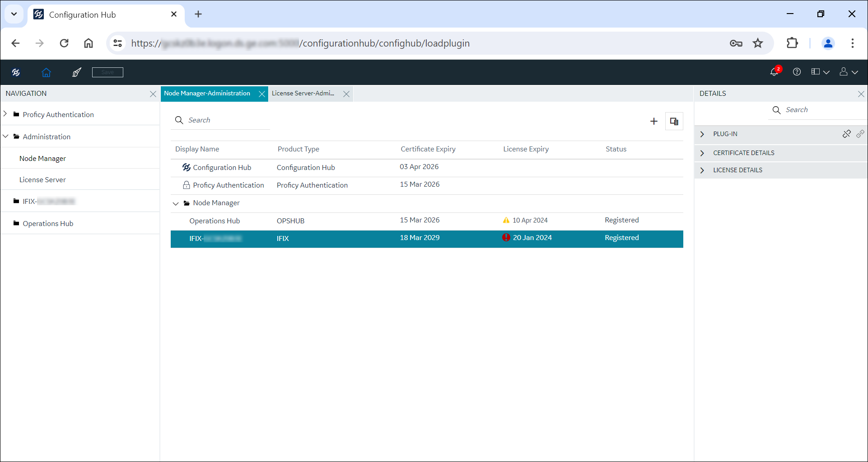The width and height of the screenshot is (868, 462).
Task: Collapse the Node Manager group row
Action: point(176,203)
